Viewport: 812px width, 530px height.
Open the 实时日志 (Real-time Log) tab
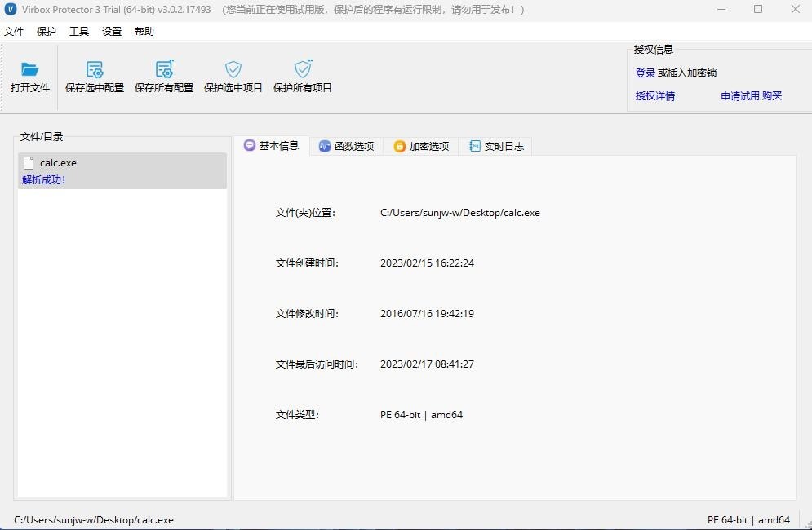click(496, 147)
